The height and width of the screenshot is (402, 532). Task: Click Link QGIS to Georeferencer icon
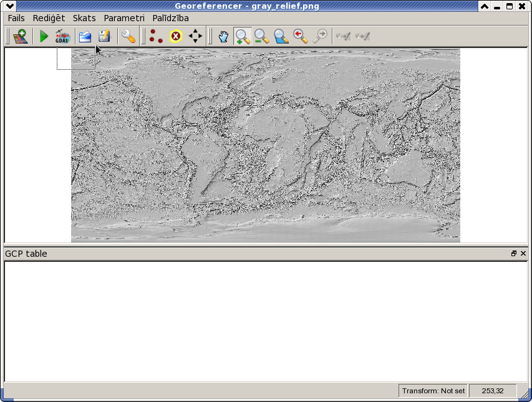pyautogui.click(x=362, y=36)
